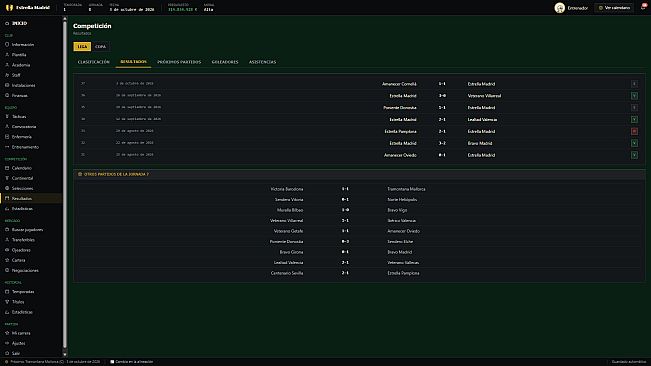Click Salir exit icon in sidebar
The width and height of the screenshot is (651, 366).
[x=7, y=353]
